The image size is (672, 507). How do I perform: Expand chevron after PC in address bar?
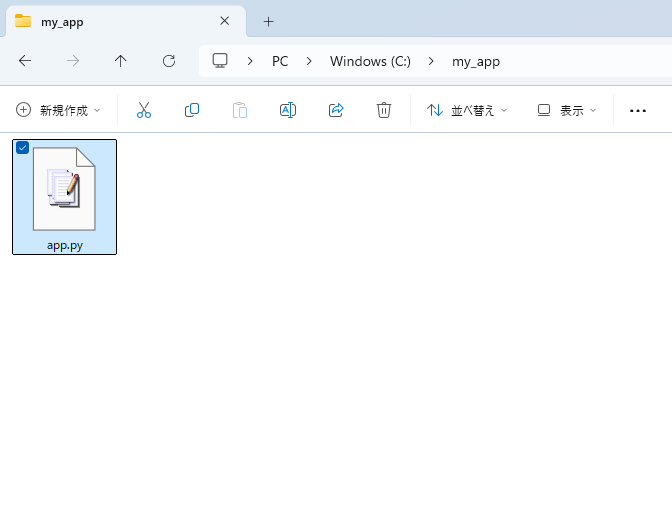point(308,61)
